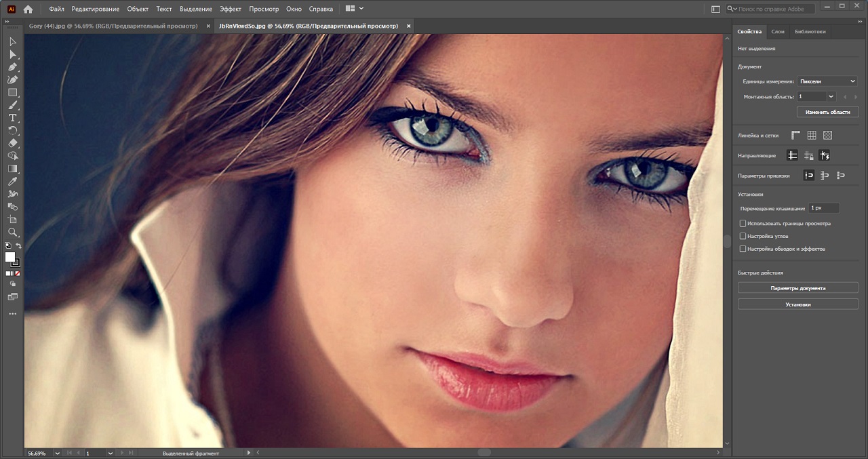The image size is (868, 459).
Task: Select the Zoom tool
Action: (12, 233)
